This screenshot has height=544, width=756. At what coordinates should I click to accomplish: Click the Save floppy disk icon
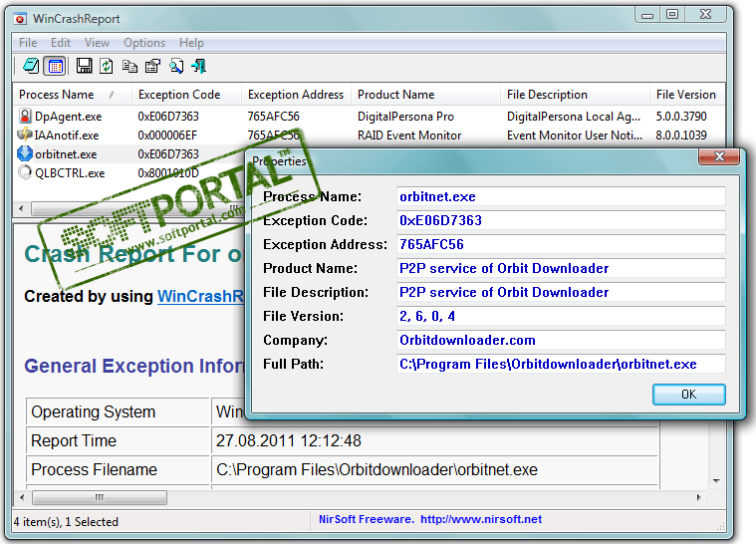(x=84, y=66)
